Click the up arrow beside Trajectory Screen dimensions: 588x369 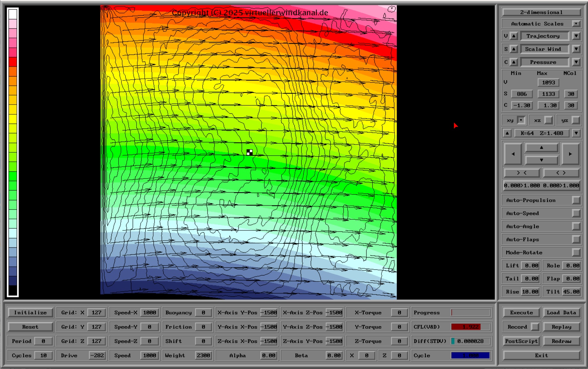(x=514, y=36)
